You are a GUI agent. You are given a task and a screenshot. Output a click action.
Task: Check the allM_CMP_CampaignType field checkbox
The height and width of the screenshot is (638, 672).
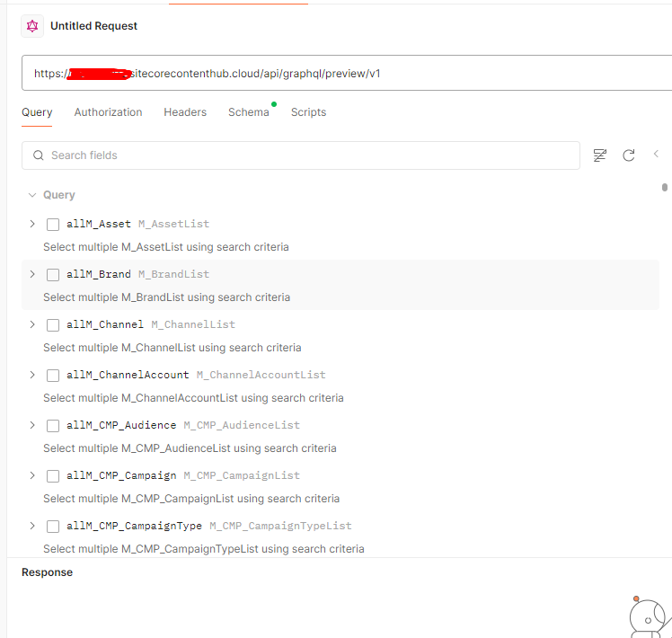click(53, 526)
